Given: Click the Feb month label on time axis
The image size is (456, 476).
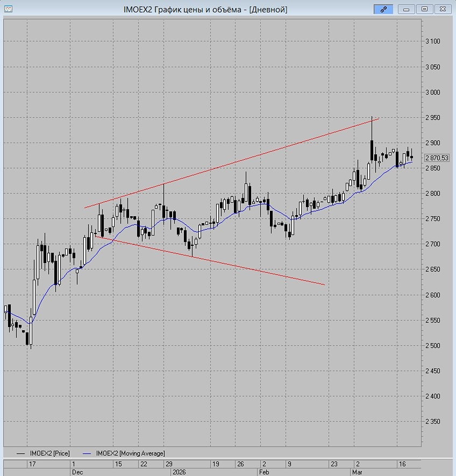Looking at the screenshot, I should pyautogui.click(x=264, y=472).
